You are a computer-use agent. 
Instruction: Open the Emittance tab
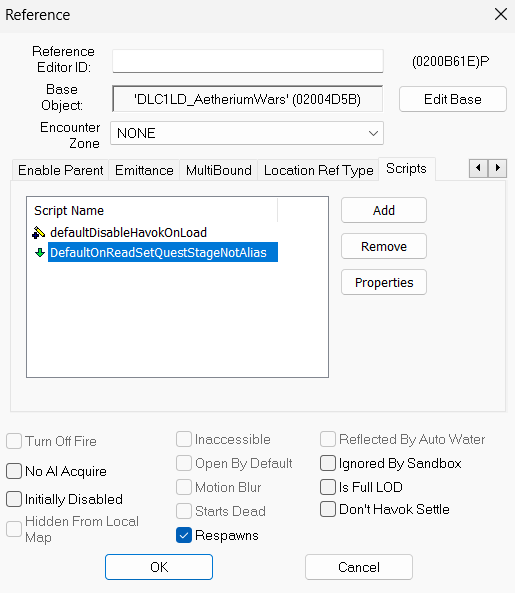[144, 170]
